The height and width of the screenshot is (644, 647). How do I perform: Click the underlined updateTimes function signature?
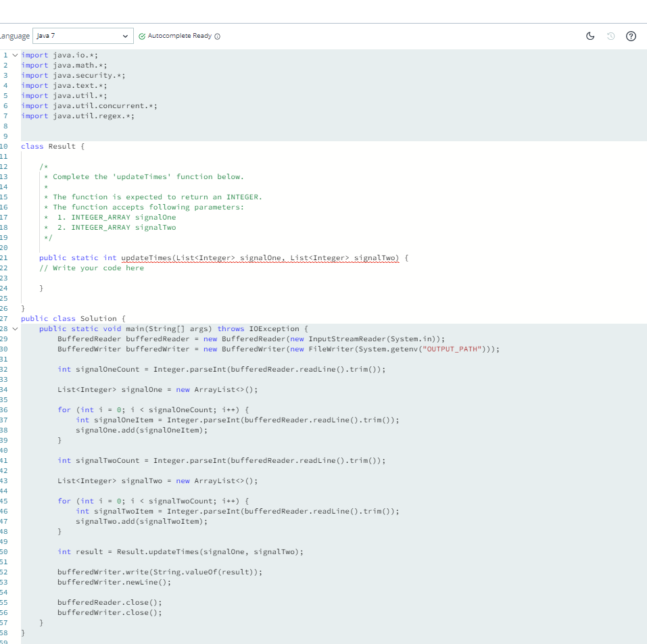(x=262, y=257)
